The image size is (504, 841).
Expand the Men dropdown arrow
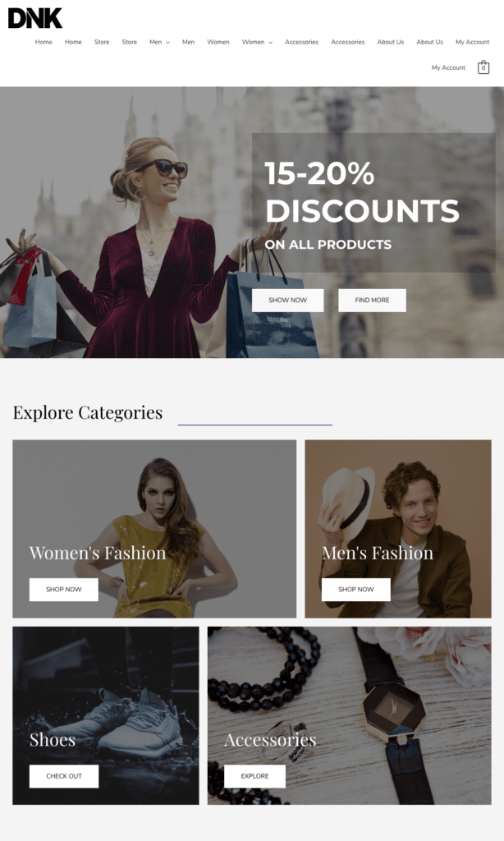point(168,43)
